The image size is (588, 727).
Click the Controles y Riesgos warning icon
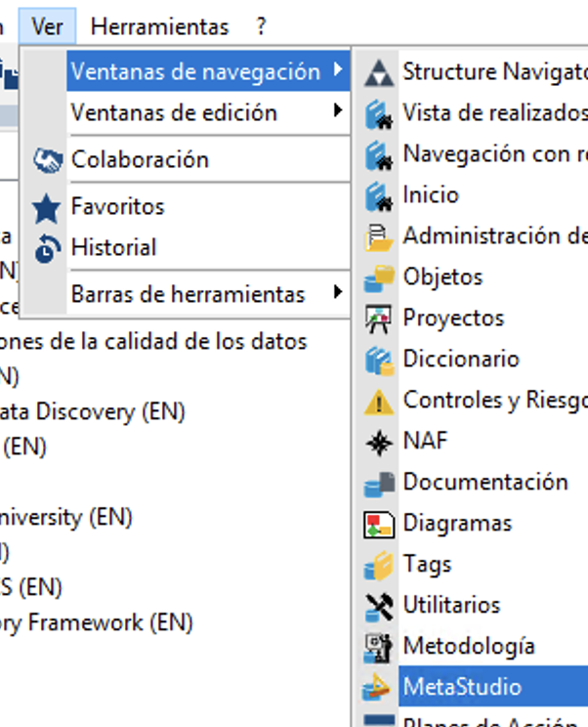(379, 402)
